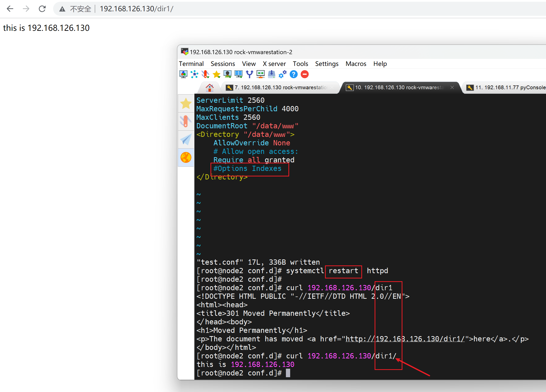The width and height of the screenshot is (546, 392).
Task: Click the MultiExec fork icon
Action: [x=250, y=74]
